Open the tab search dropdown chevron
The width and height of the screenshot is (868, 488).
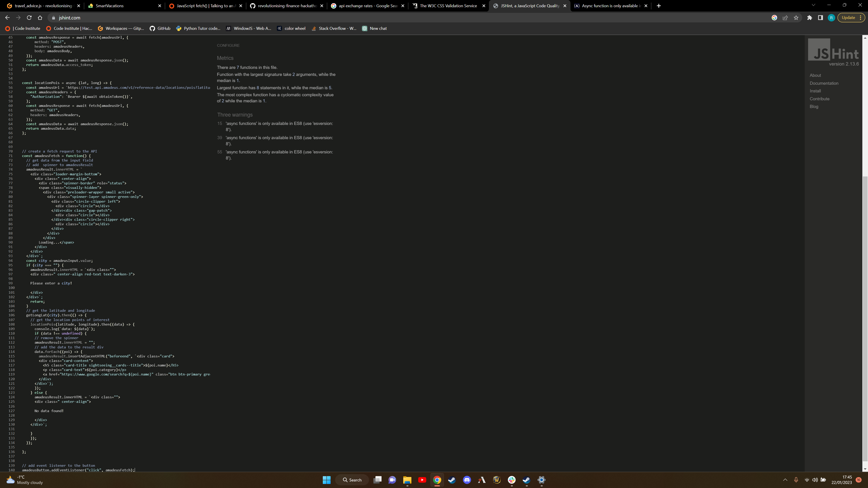pyautogui.click(x=814, y=5)
